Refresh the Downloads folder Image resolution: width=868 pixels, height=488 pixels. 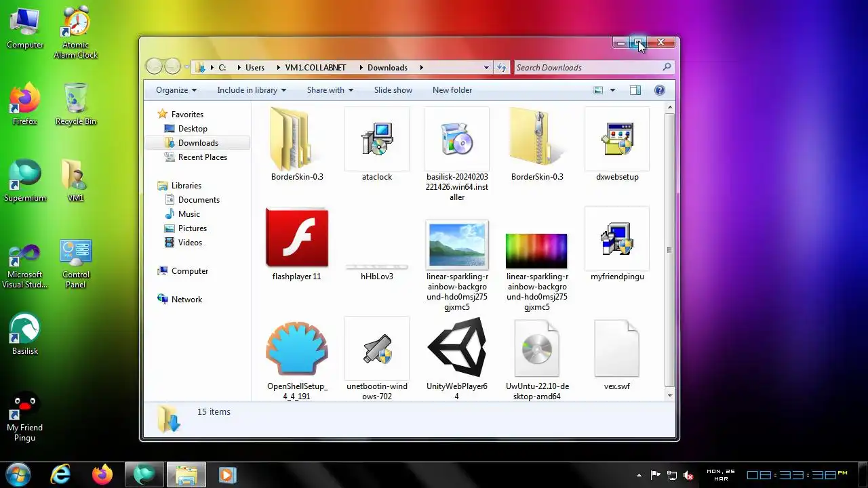click(x=502, y=68)
